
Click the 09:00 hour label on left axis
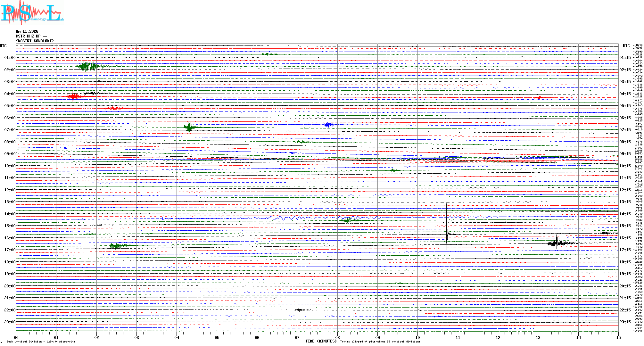tap(10, 154)
